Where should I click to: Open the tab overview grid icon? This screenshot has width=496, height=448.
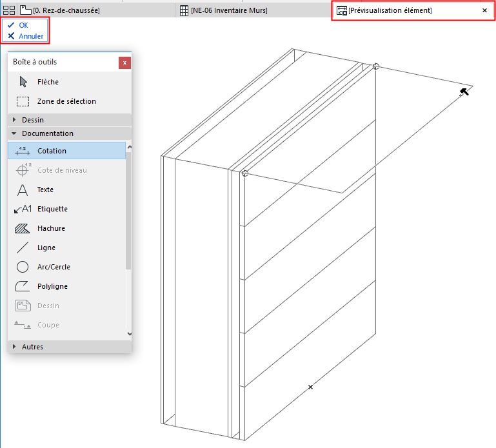(9, 10)
